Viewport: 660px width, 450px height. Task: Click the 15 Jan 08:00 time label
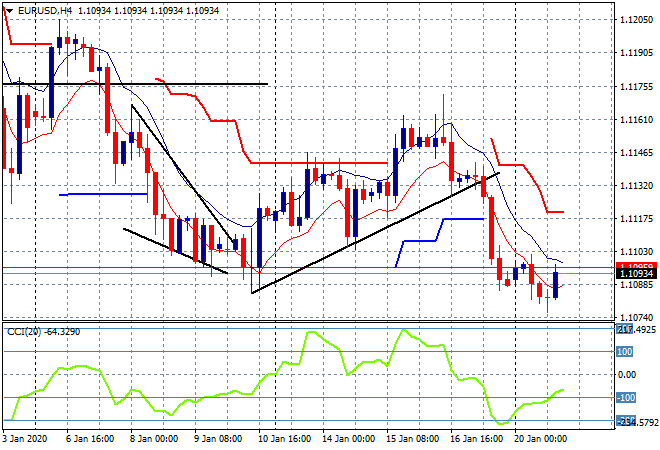pos(412,439)
